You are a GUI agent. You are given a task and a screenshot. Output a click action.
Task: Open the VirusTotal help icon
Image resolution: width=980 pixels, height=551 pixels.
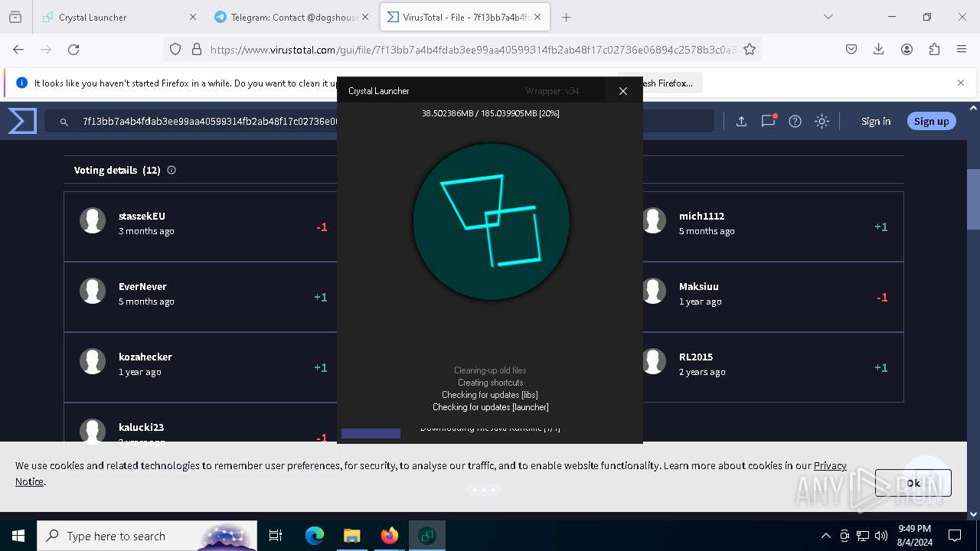click(795, 121)
